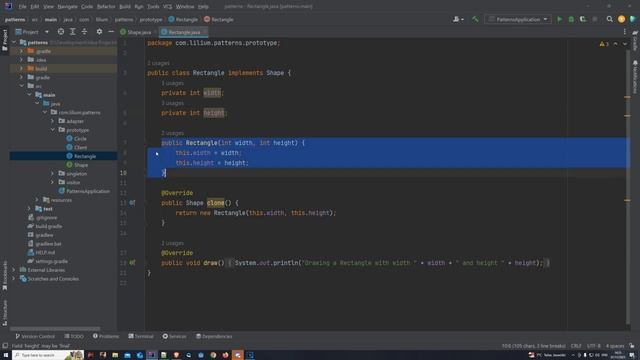The width and height of the screenshot is (640, 360).
Task: Go to next highlighted problem arrow
Action: [x=625, y=44]
